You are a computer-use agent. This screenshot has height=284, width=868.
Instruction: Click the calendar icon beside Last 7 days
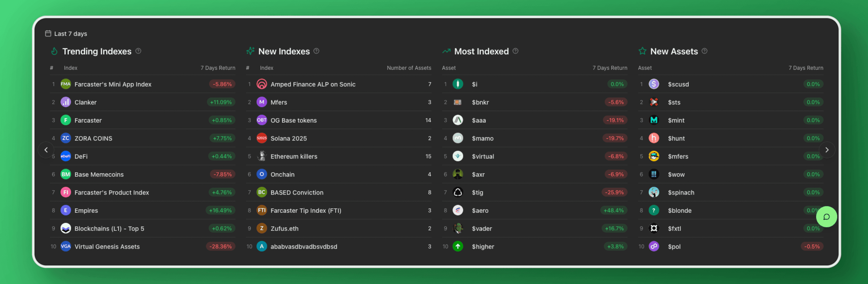tap(48, 33)
